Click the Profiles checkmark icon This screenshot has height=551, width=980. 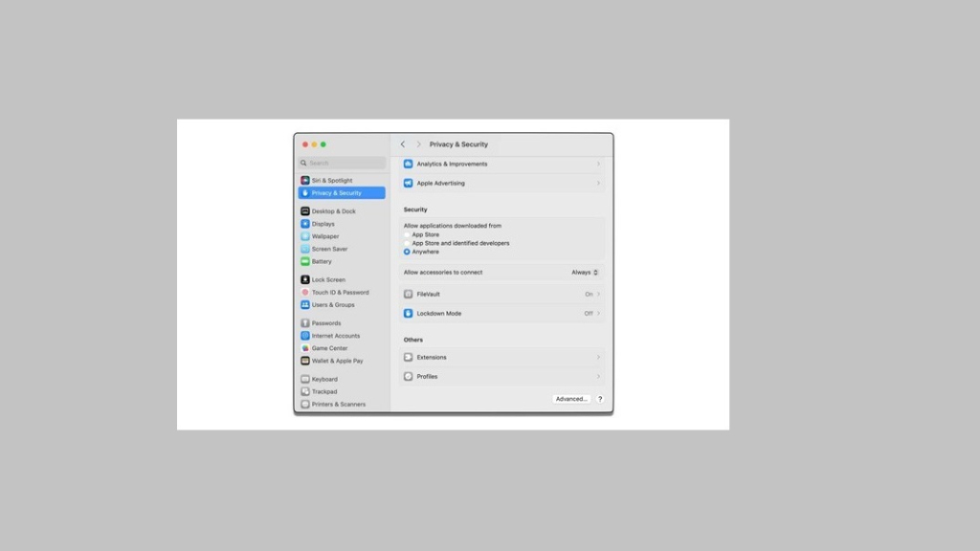(408, 376)
